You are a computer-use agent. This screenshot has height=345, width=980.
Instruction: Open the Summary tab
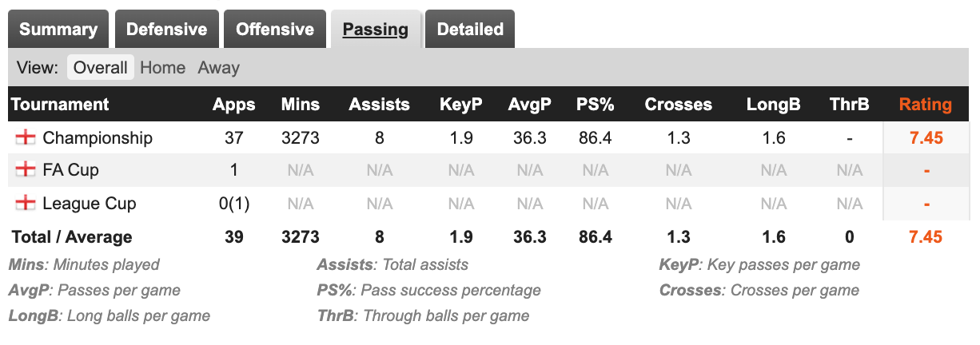tap(58, 30)
